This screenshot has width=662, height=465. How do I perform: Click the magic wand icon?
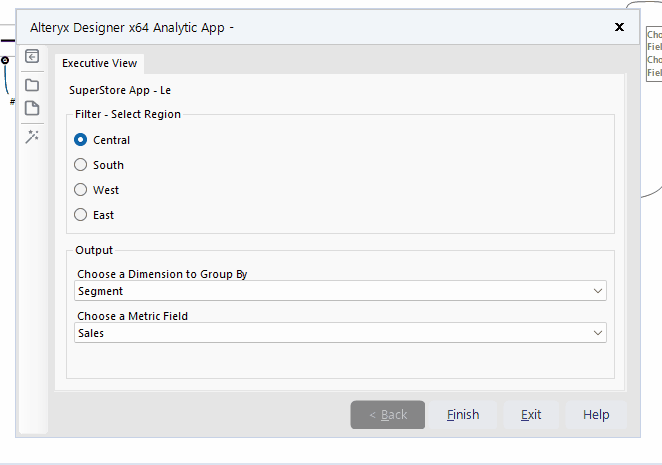pyautogui.click(x=32, y=137)
